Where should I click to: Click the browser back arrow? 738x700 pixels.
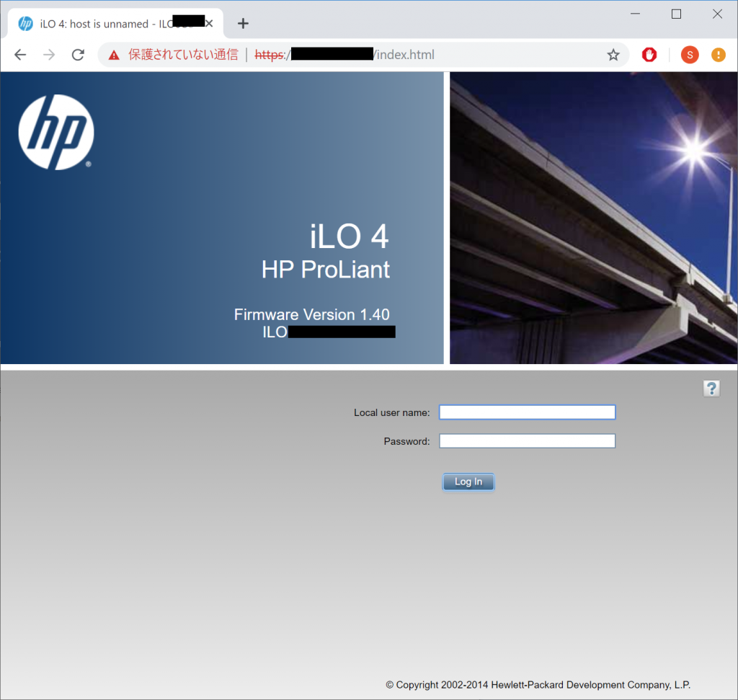(20, 55)
